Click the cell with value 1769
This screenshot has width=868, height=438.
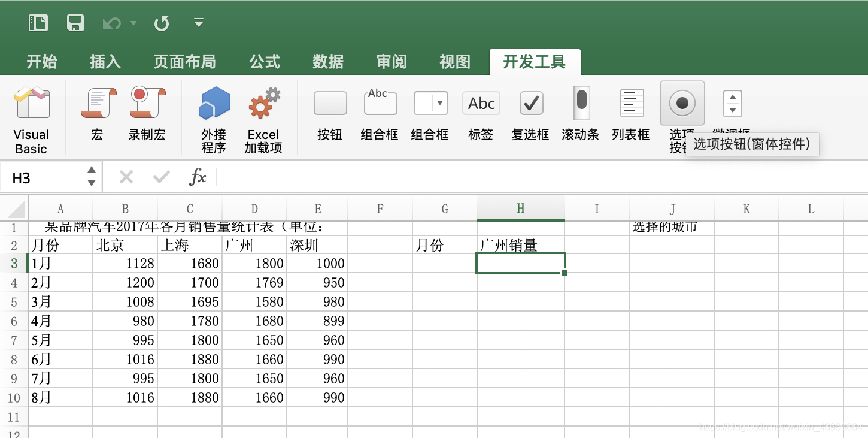pos(254,283)
